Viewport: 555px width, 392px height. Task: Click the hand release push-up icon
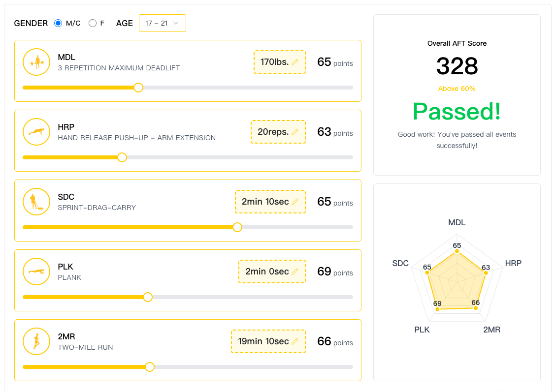point(36,132)
